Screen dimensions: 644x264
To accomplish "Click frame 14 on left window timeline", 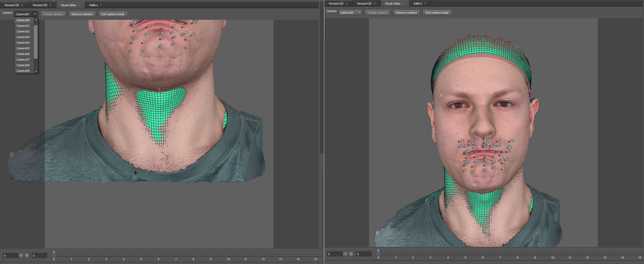I will (x=298, y=259).
